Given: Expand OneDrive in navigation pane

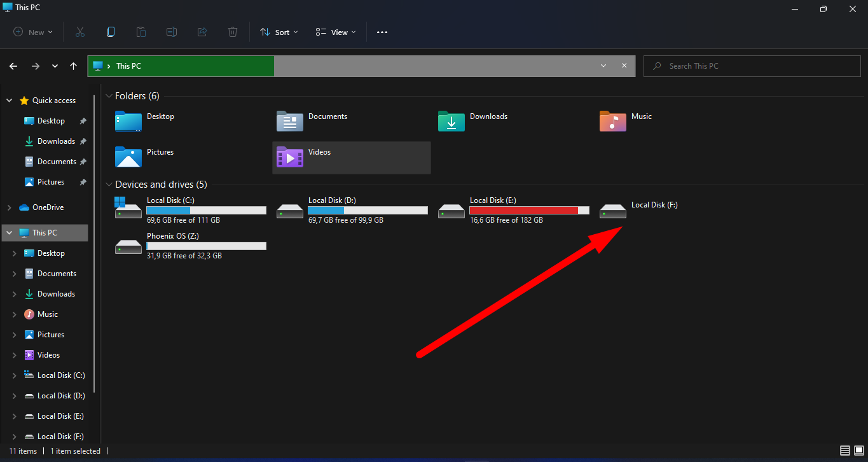Looking at the screenshot, I should tap(9, 207).
